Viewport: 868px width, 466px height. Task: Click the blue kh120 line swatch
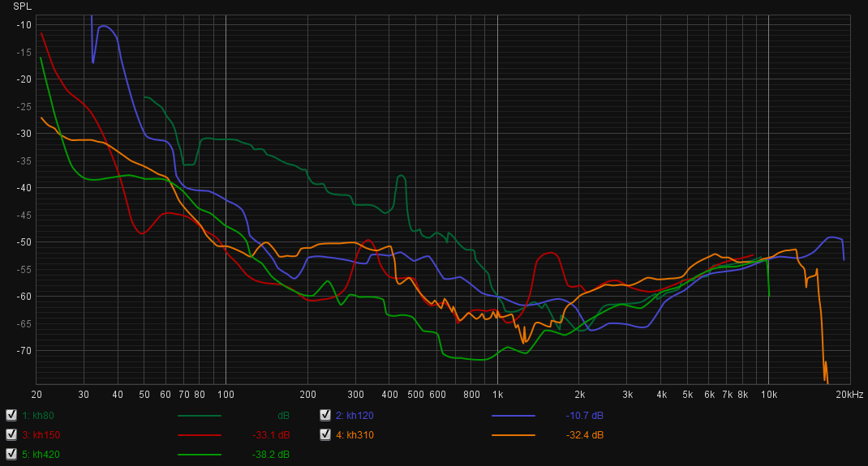click(x=513, y=416)
